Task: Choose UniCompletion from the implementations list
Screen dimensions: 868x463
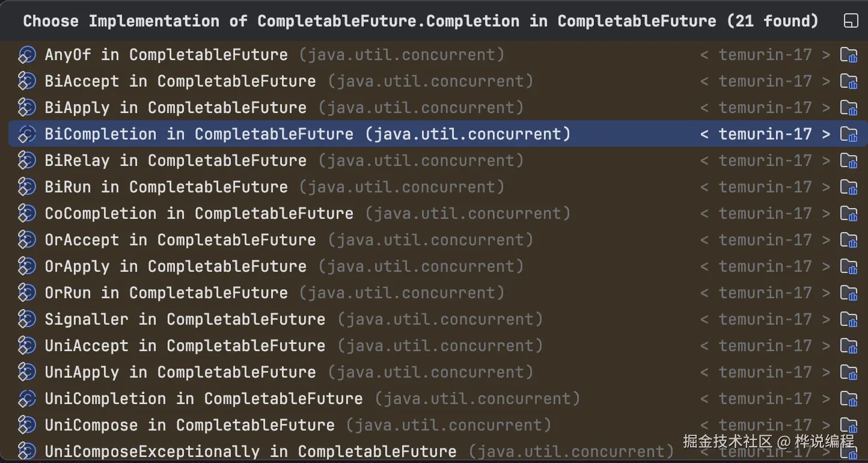Action: (x=203, y=399)
